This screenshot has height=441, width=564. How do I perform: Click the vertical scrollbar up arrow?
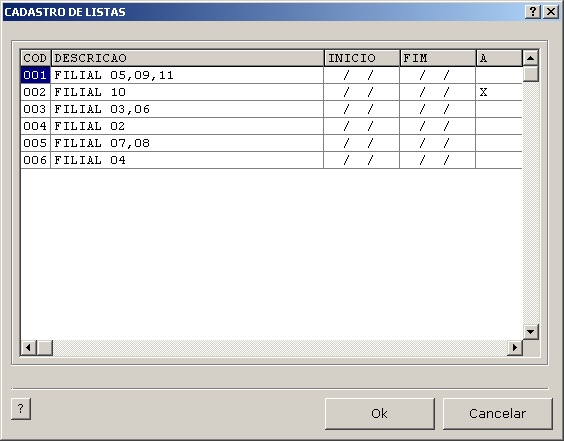(x=531, y=58)
